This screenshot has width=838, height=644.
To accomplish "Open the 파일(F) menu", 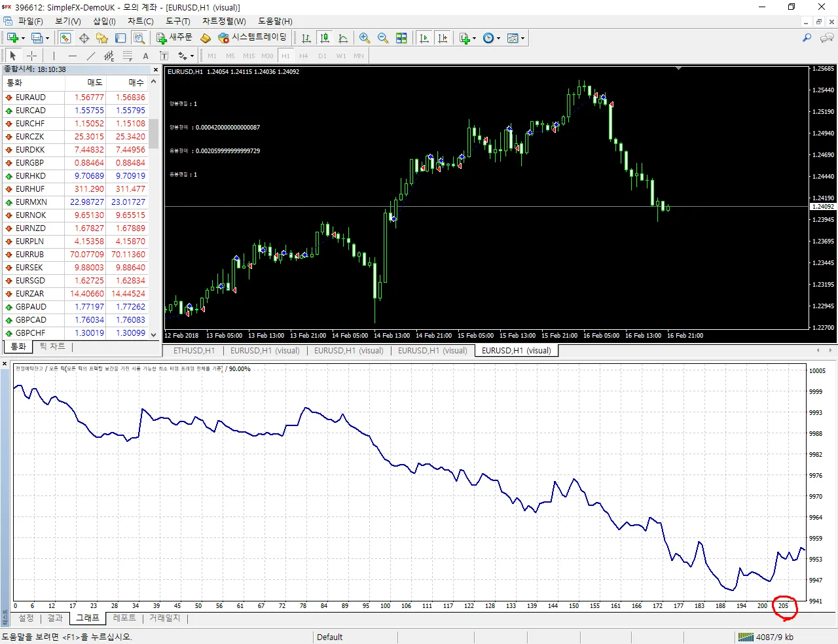I will click(30, 21).
